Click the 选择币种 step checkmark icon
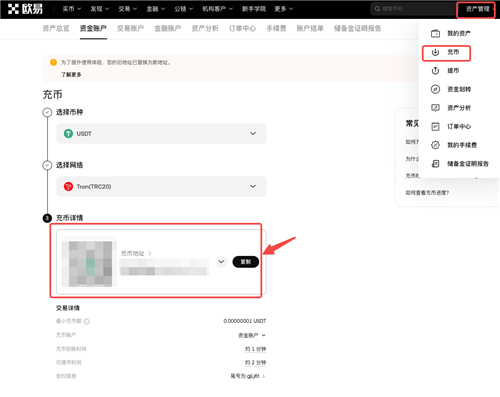The height and width of the screenshot is (397, 500). tap(47, 112)
